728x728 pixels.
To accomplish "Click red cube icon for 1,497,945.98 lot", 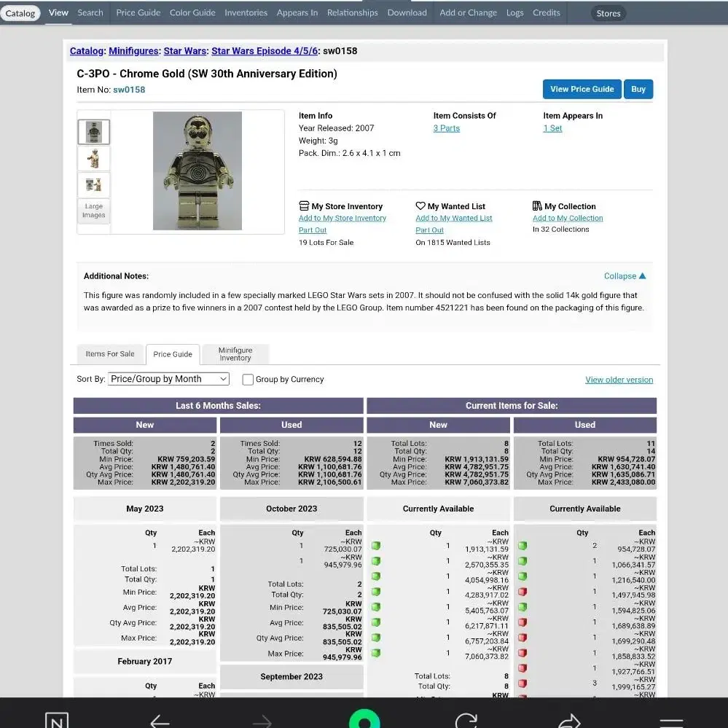I will 522,592.
